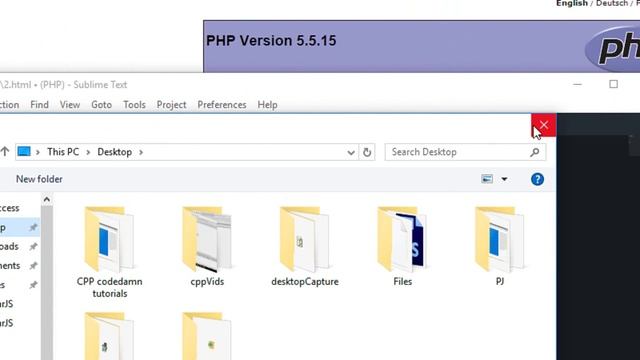Image resolution: width=640 pixels, height=360 pixels.
Task: Open Sublime Text Preferences menu
Action: tap(222, 105)
